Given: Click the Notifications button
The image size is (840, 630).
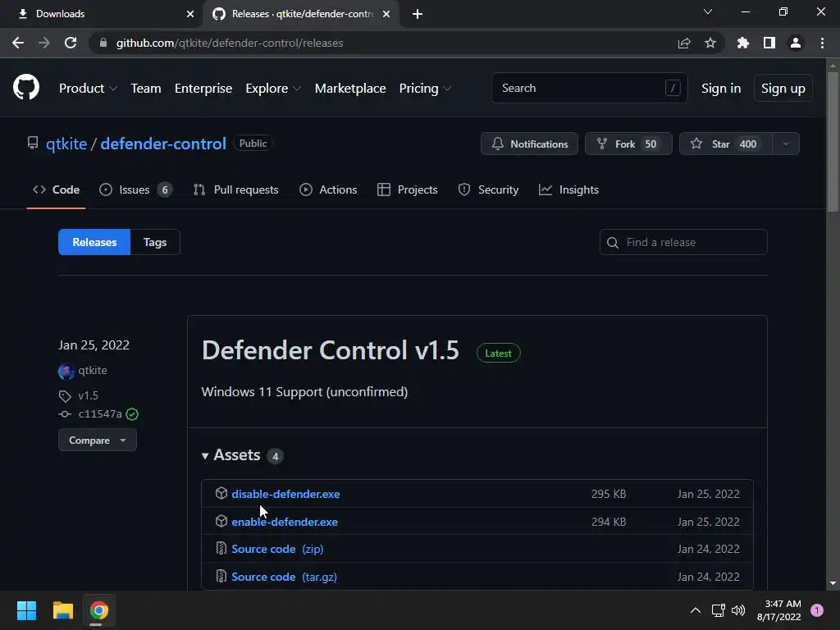Looking at the screenshot, I should coord(529,144).
